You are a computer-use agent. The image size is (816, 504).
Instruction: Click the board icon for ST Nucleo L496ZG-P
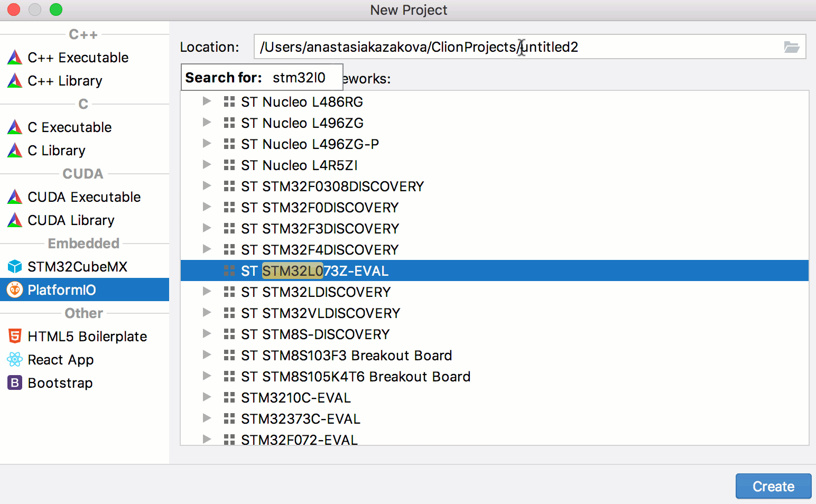pos(229,144)
